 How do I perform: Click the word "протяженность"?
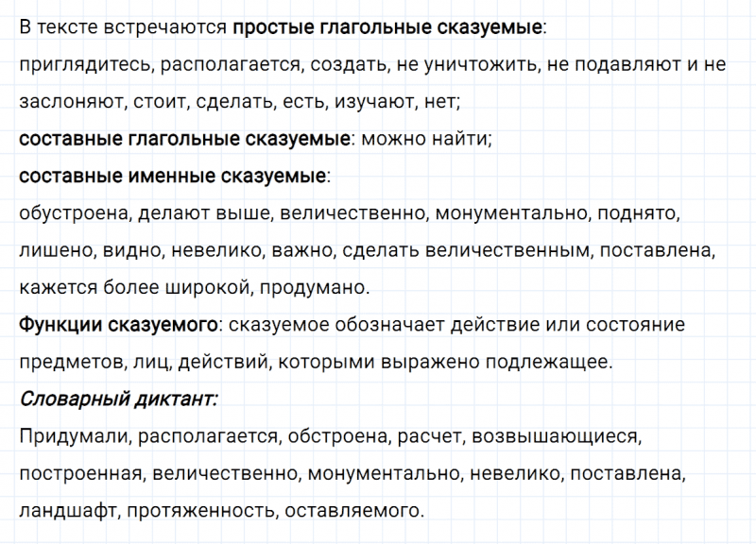click(x=198, y=510)
